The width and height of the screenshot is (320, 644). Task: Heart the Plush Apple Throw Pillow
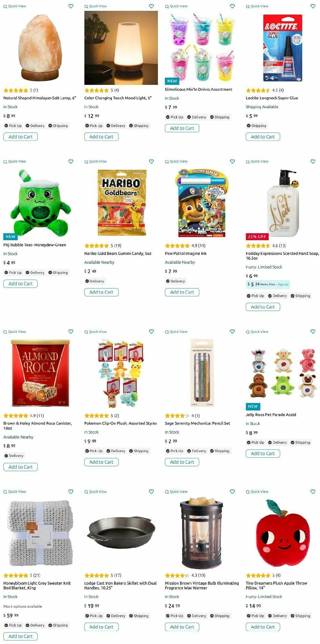pos(313,491)
